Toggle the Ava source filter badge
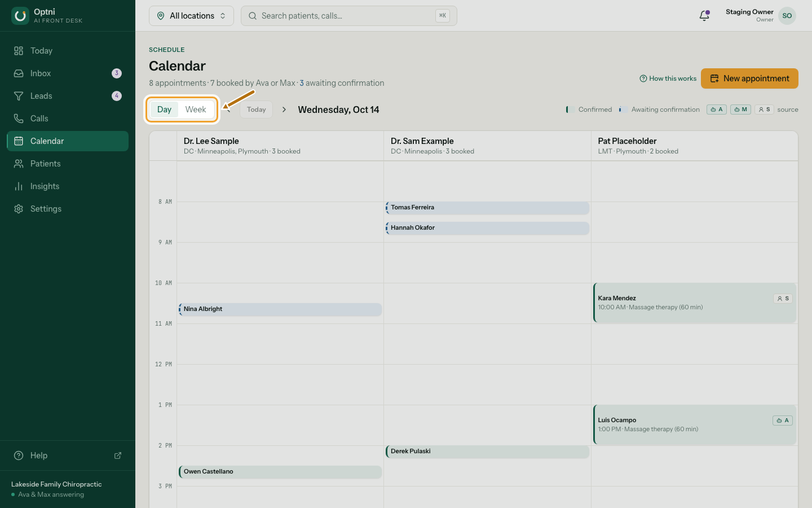The image size is (812, 508). click(717, 110)
